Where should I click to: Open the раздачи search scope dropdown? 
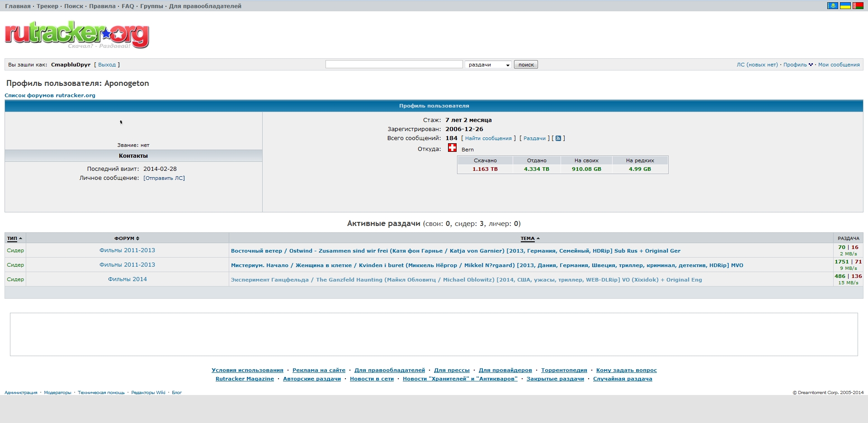488,65
